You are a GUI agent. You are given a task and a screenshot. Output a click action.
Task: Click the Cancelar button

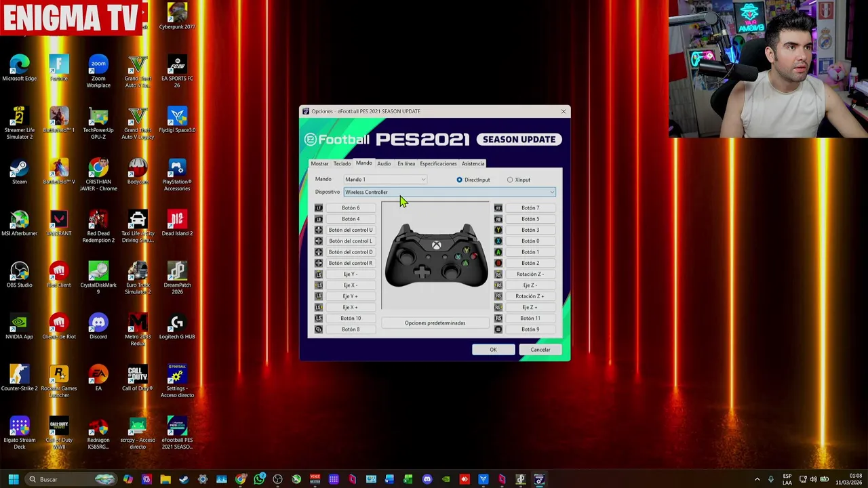(540, 350)
